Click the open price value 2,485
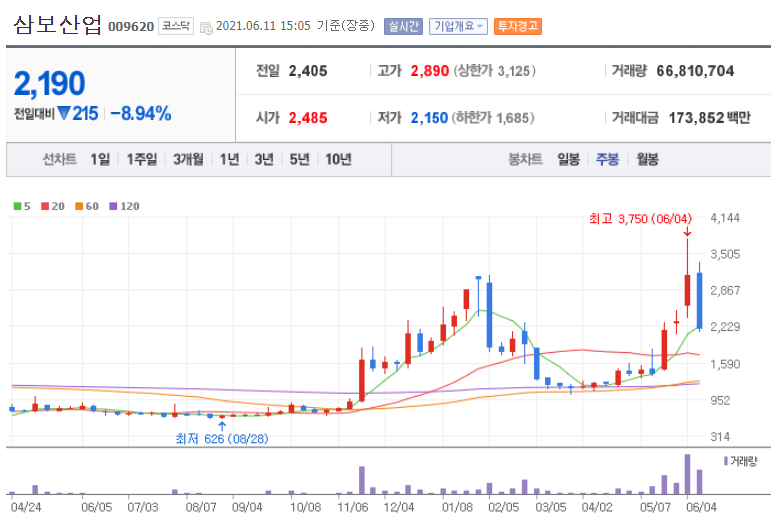This screenshot has height=526, width=771. [x=308, y=118]
